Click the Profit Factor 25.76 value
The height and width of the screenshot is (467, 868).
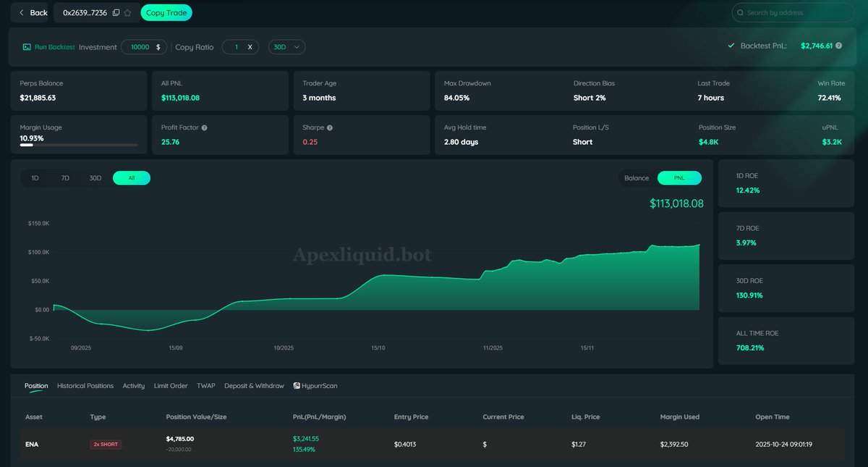click(x=170, y=142)
